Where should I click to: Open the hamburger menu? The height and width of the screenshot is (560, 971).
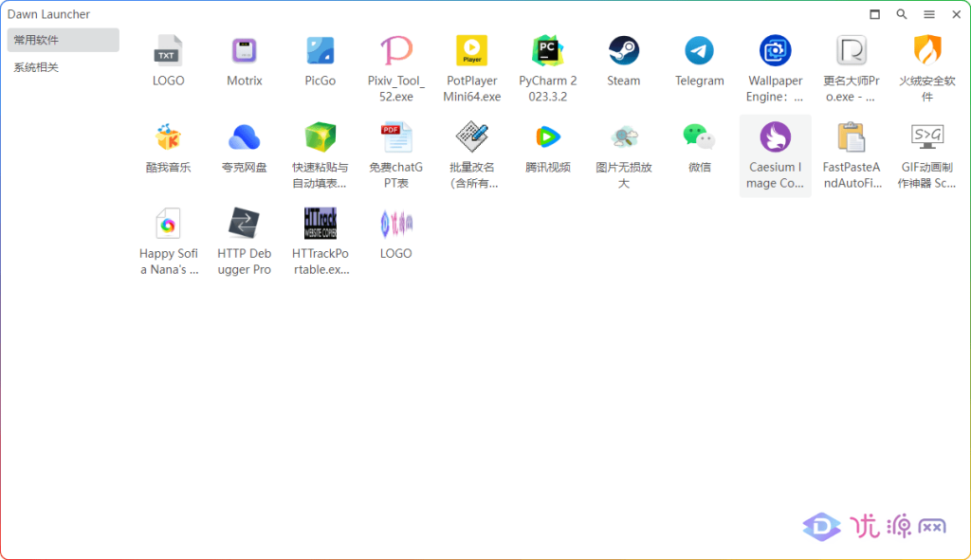[929, 14]
